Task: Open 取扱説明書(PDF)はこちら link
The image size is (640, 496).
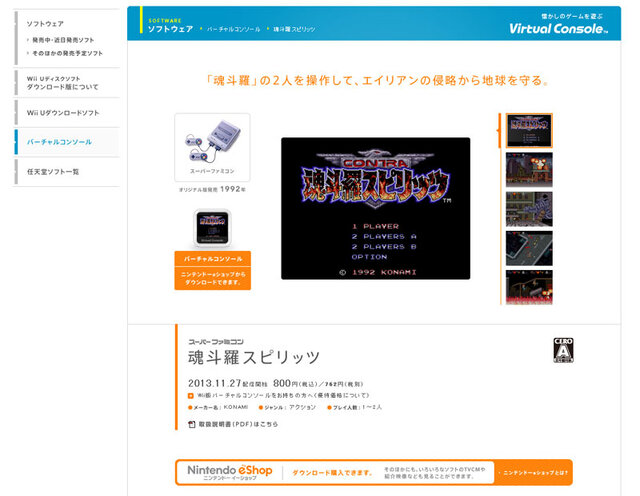Action: tap(238, 424)
